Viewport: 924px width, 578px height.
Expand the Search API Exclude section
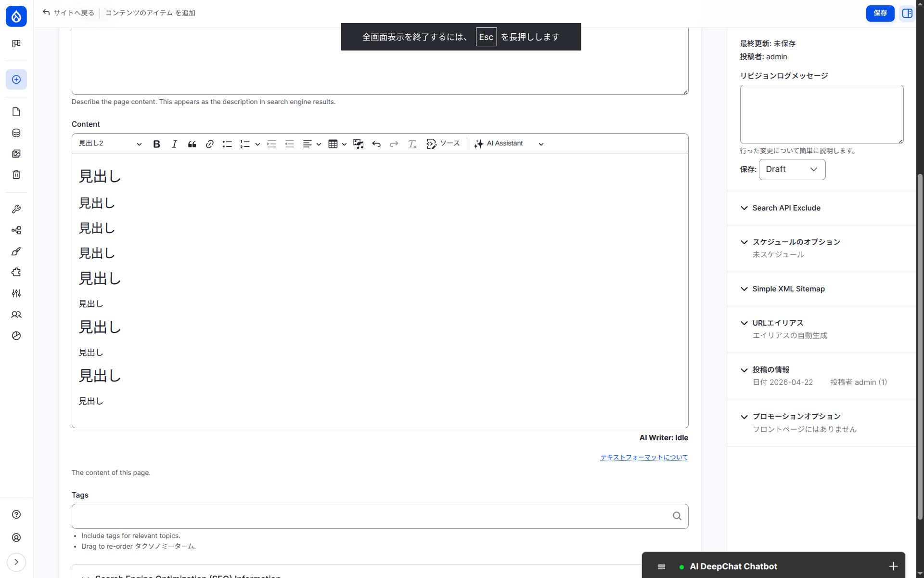point(786,208)
